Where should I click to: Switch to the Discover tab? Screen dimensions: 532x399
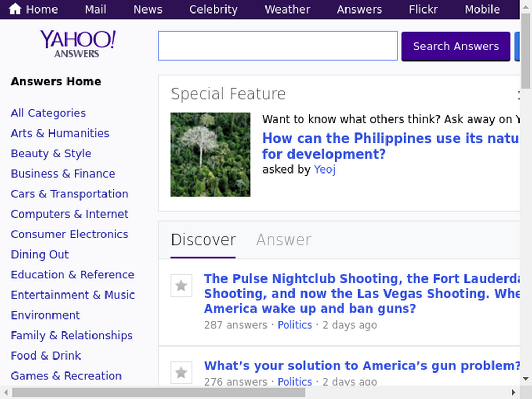pos(203,240)
